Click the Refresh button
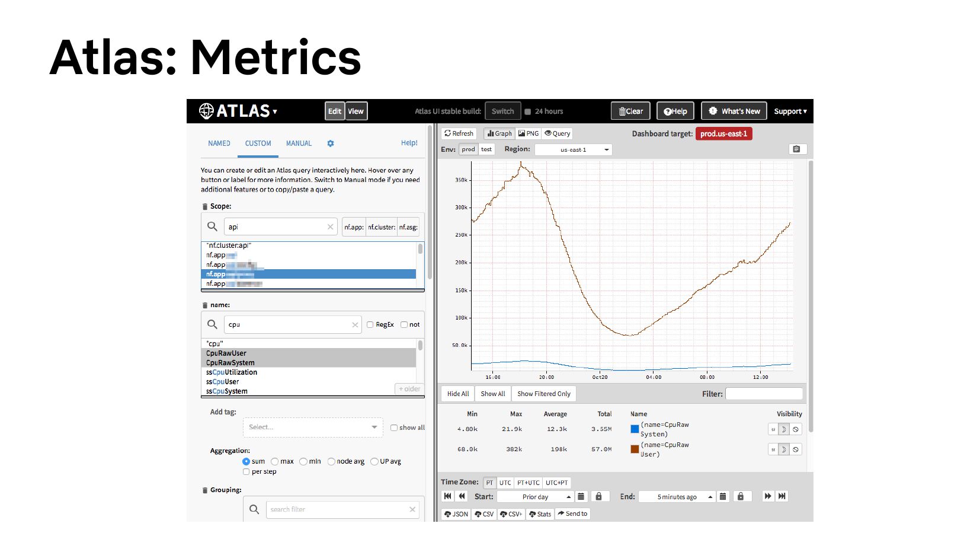 click(x=459, y=134)
